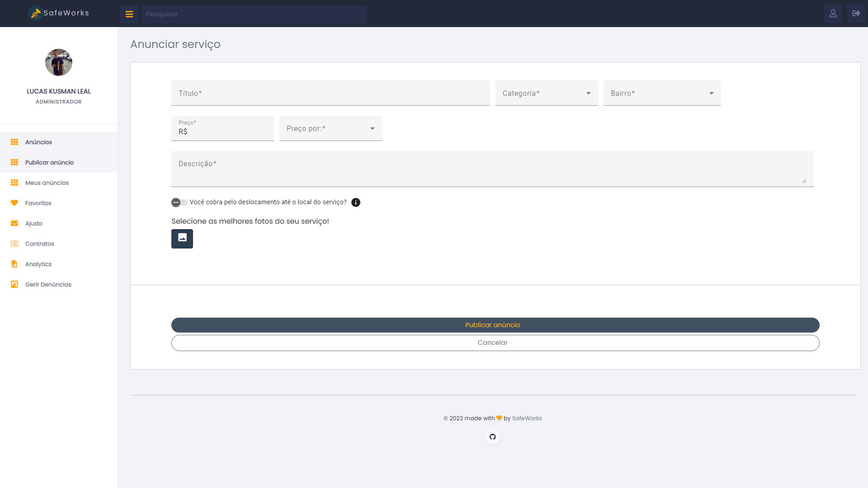The height and width of the screenshot is (488, 868).
Task: Click the Ajuda envelope icon
Action: pos(14,224)
